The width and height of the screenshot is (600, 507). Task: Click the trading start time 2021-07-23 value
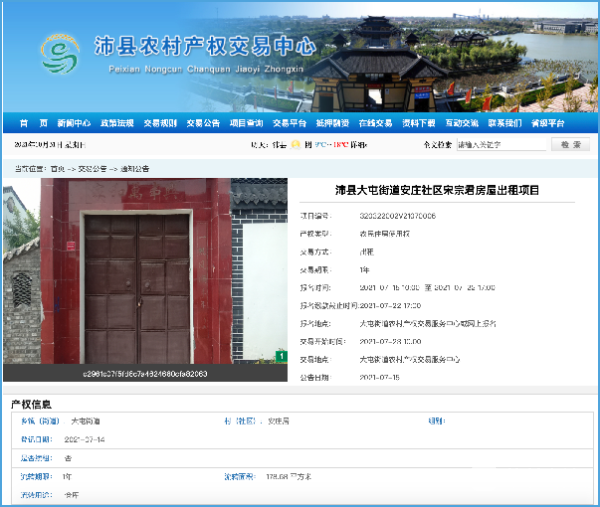(390, 341)
